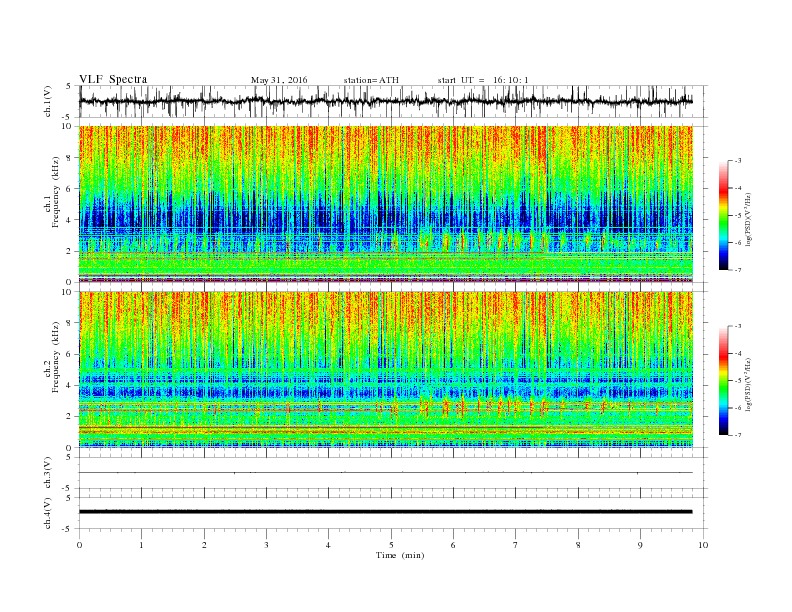Image resolution: width=792 pixels, height=612 pixels.
Task: Click the time axis tick label "3"
Action: click(x=266, y=545)
